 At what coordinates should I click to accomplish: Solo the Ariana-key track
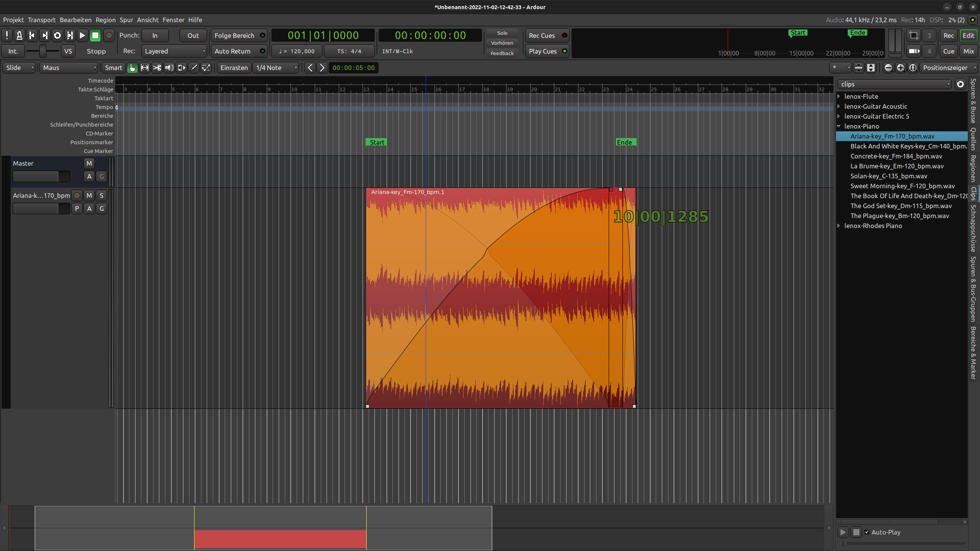101,196
